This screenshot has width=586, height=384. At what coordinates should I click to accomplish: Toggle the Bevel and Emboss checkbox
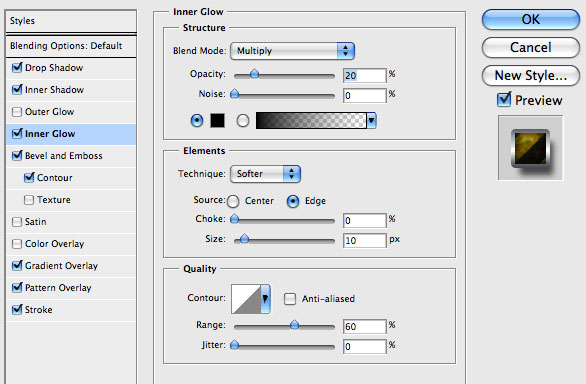point(17,156)
